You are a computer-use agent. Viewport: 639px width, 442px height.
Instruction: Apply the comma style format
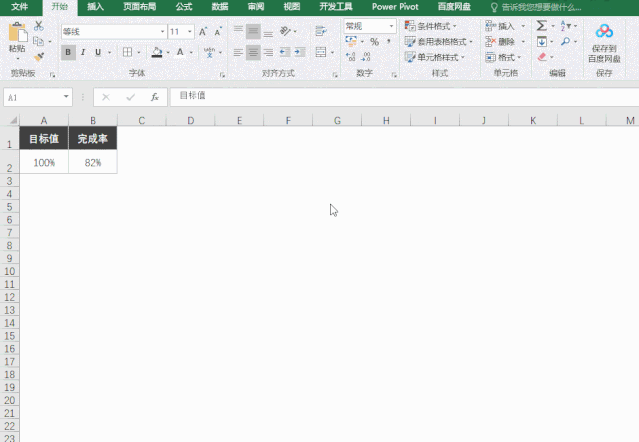(389, 41)
